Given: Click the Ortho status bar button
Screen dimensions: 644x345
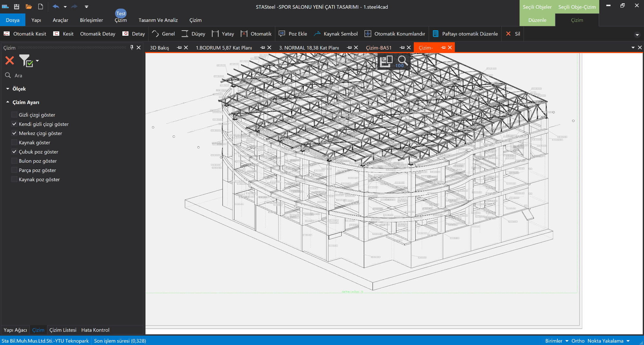Looking at the screenshot, I should pyautogui.click(x=578, y=341).
